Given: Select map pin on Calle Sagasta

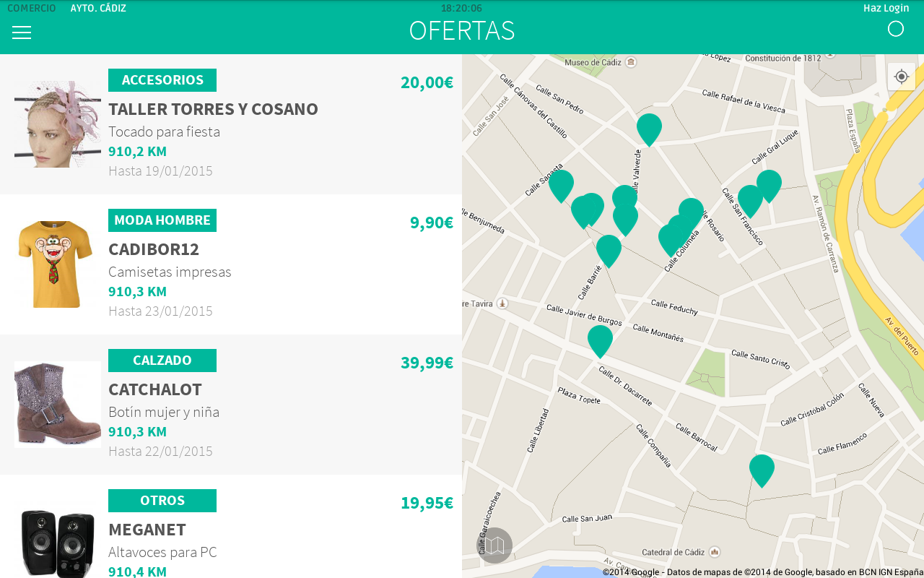Looking at the screenshot, I should click(561, 186).
